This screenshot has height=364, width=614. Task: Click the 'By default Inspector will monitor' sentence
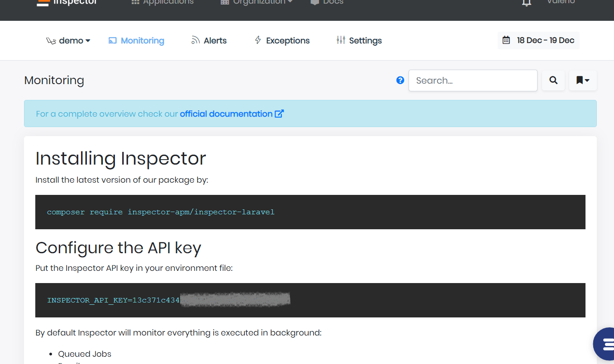click(x=179, y=333)
